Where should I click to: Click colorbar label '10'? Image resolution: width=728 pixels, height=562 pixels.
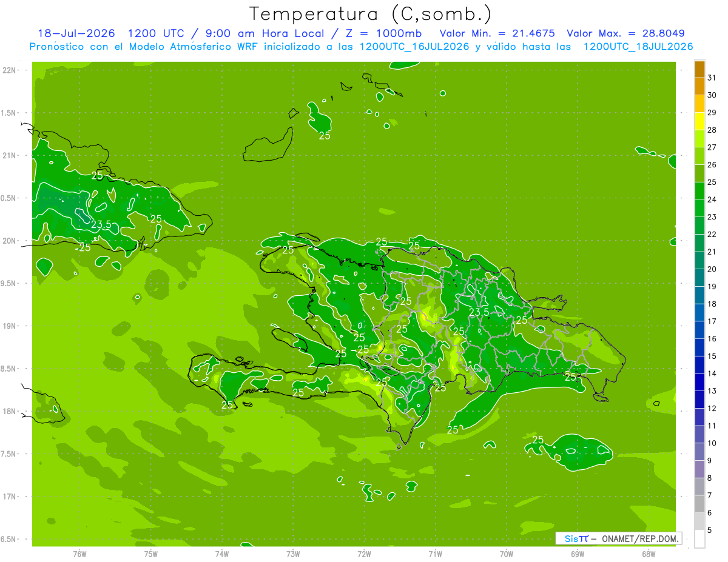[x=712, y=443]
